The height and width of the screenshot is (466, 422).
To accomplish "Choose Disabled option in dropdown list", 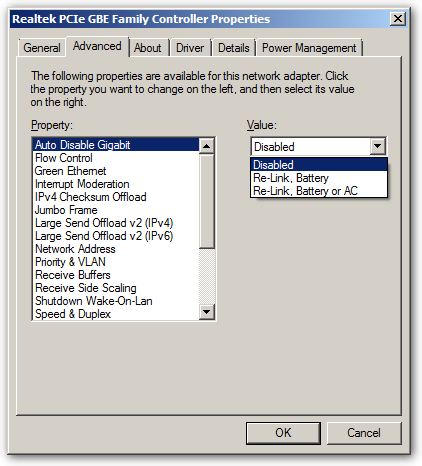I will click(319, 165).
